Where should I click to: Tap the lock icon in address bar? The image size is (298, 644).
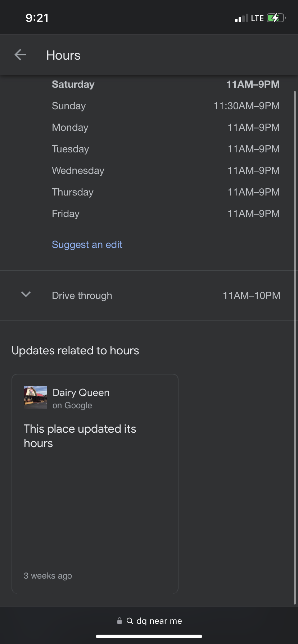119,621
